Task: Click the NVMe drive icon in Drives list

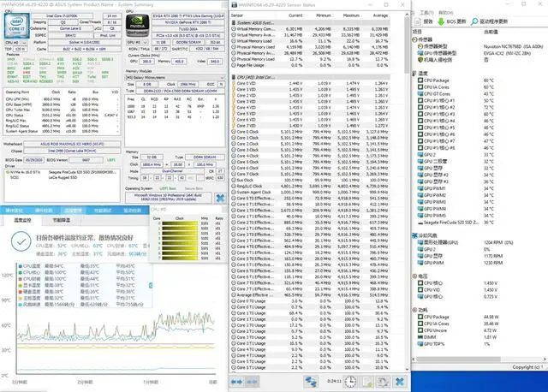Action: click(8, 172)
